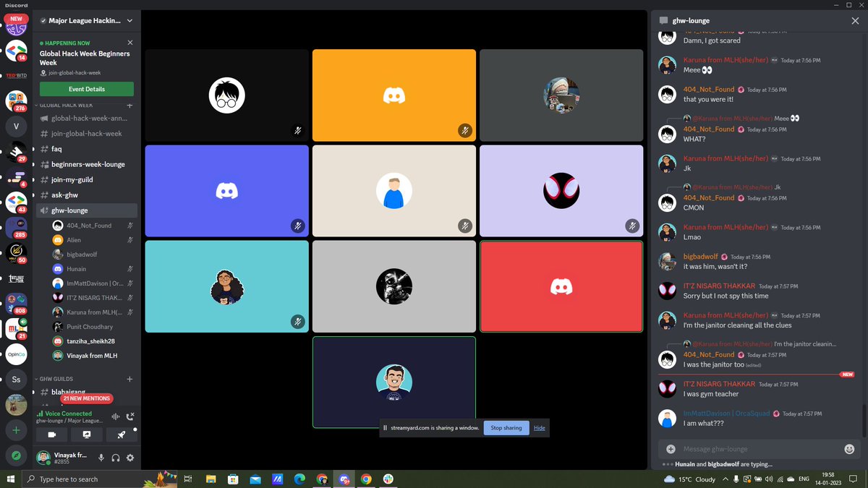Open noise suppression waveform icon

(x=115, y=416)
